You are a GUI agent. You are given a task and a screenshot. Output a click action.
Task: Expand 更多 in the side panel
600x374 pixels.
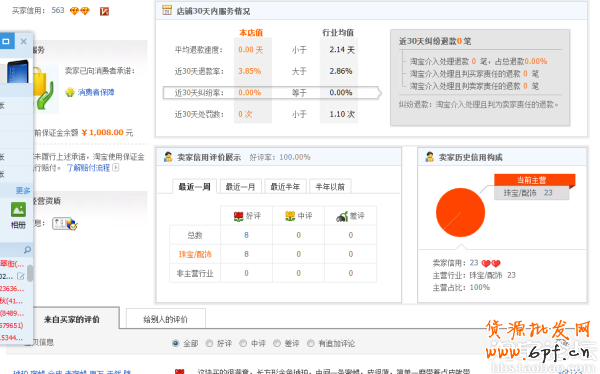[x=23, y=191]
